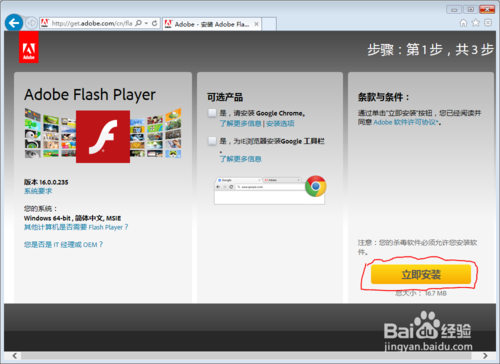Open the 您是否是 IT 经理或 OEM link
This screenshot has height=364, width=500.
(x=63, y=244)
